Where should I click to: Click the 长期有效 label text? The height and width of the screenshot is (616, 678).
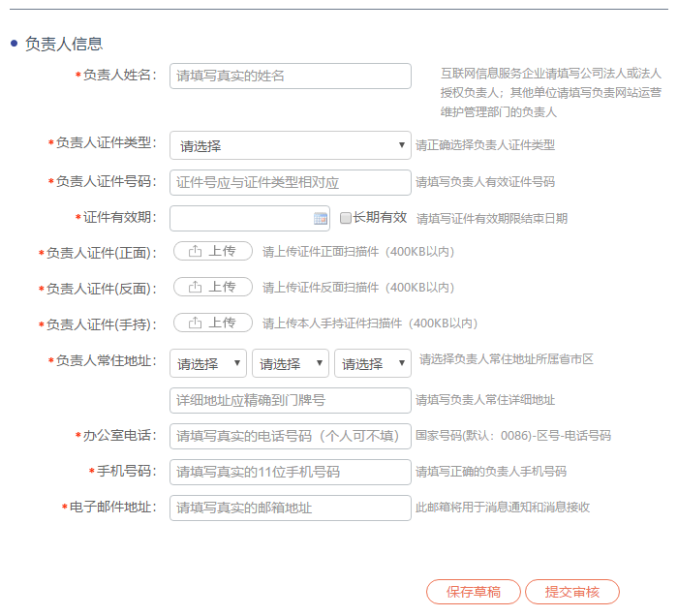point(380,218)
